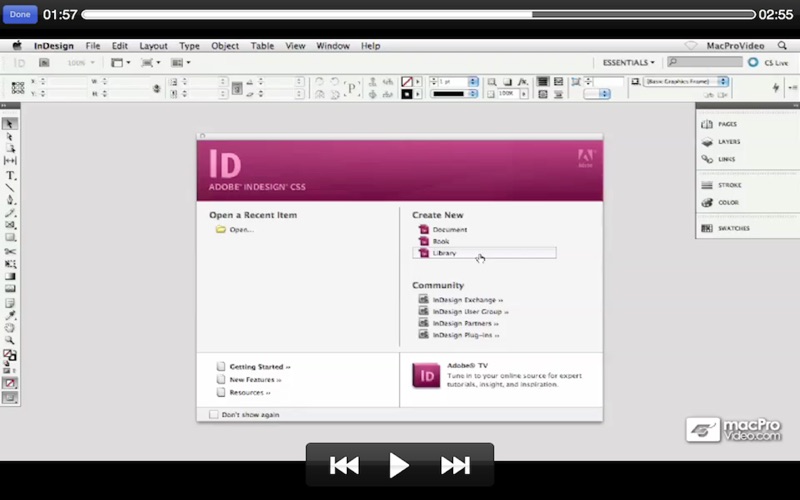
Task: Open the Screen Mode dropdown in application bar
Action: pos(151,63)
